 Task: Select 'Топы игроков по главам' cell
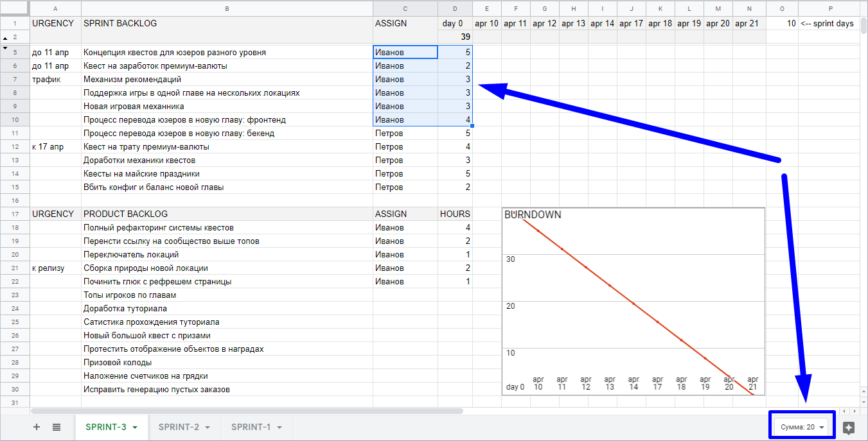227,295
